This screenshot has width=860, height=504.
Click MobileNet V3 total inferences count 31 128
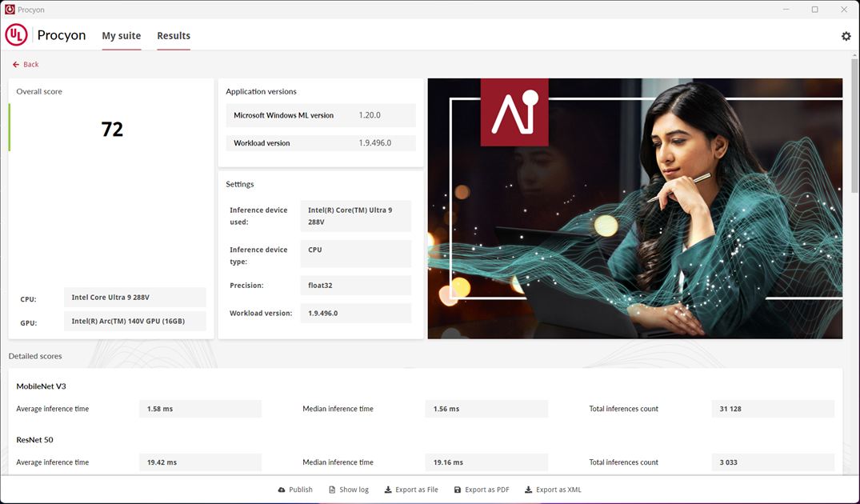pos(773,409)
